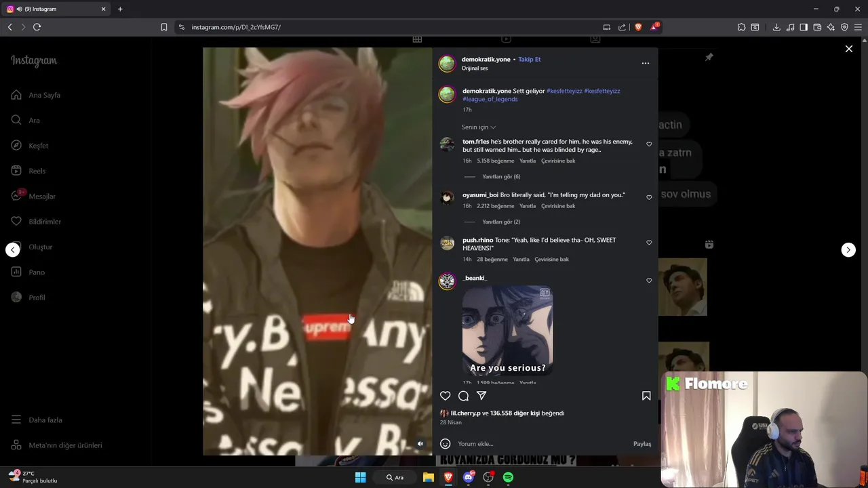Viewport: 868px width, 488px height.
Task: Toggle browser sidebar panel icon
Action: tap(804, 27)
